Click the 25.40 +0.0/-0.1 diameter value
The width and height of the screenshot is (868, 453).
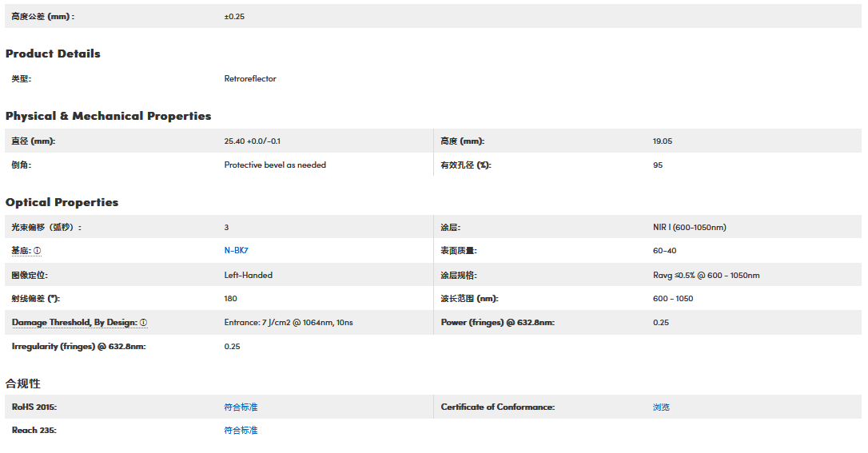[x=252, y=141]
